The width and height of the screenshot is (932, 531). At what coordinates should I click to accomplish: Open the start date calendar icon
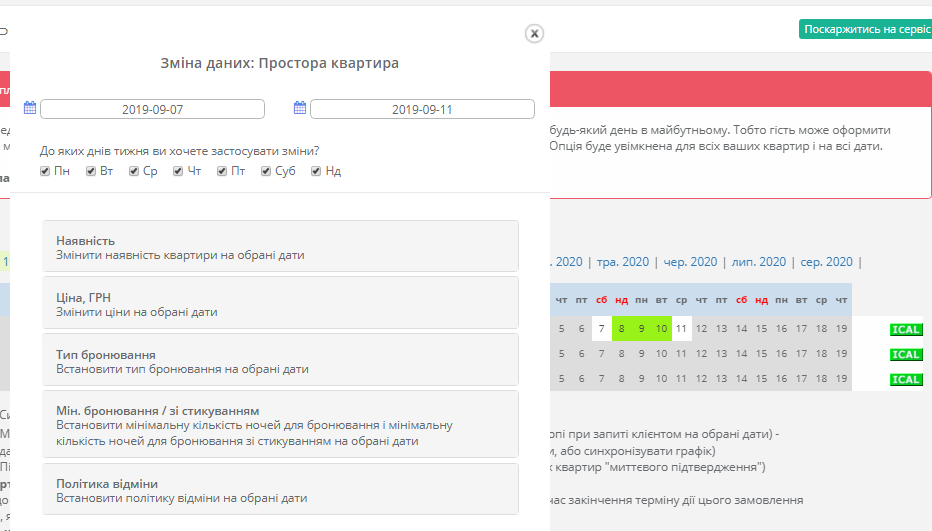point(30,108)
